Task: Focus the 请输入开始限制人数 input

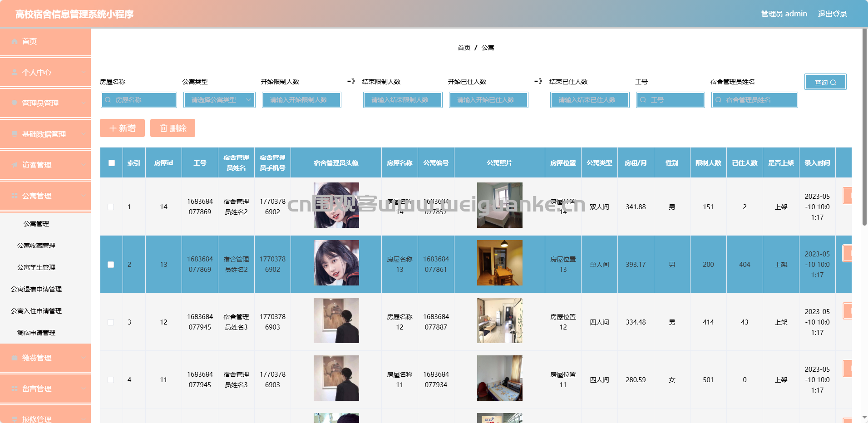Action: (x=301, y=100)
